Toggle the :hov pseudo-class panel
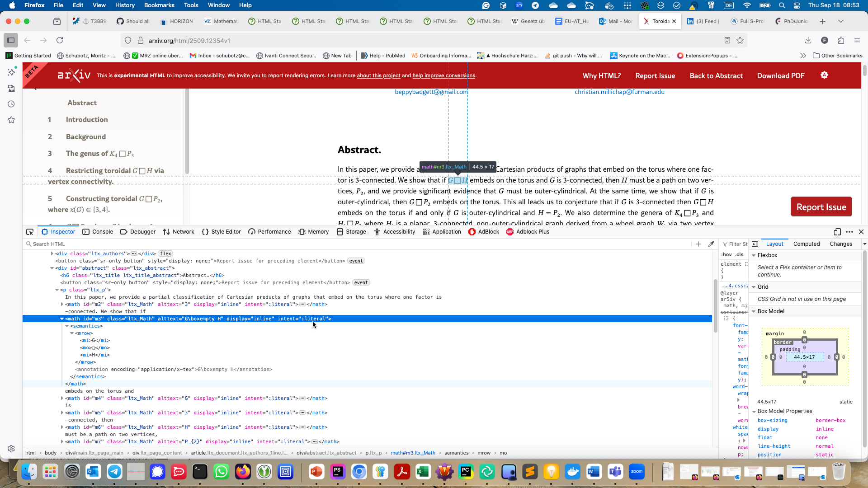 726,254
